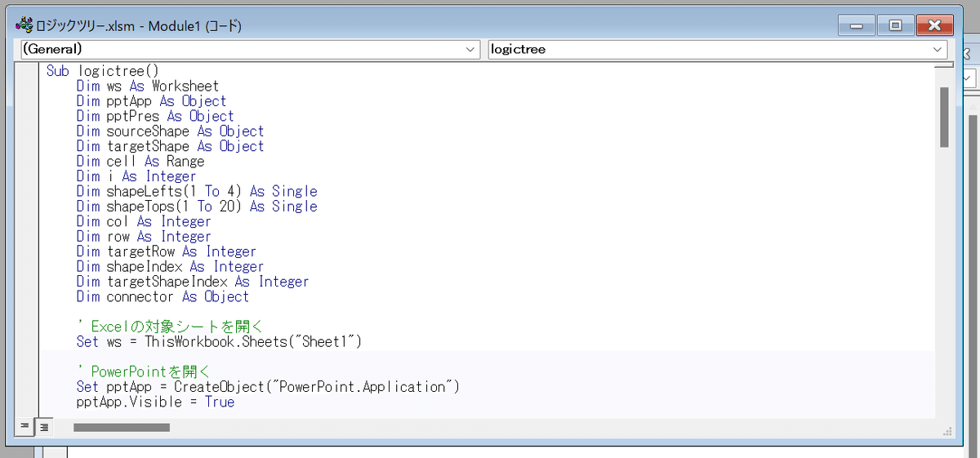Switch to Procedure View button
The image size is (980, 458).
click(24, 426)
